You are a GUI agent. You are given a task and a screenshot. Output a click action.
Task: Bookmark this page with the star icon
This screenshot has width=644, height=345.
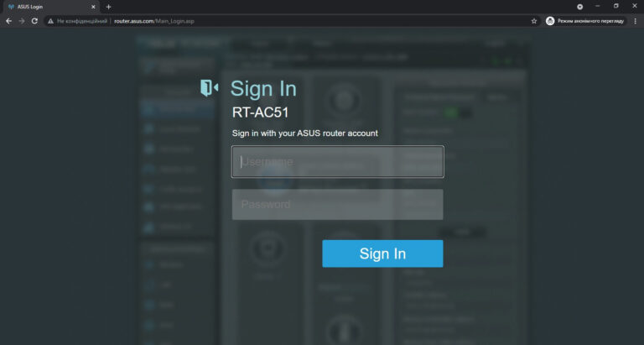[534, 21]
